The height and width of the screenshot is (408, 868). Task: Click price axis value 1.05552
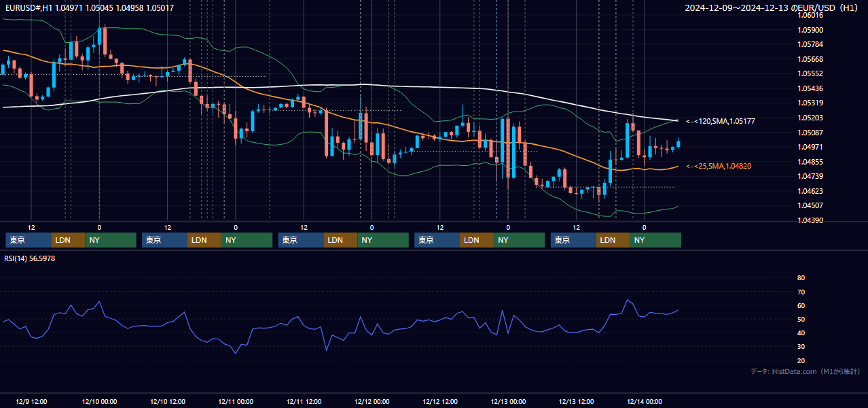point(810,73)
